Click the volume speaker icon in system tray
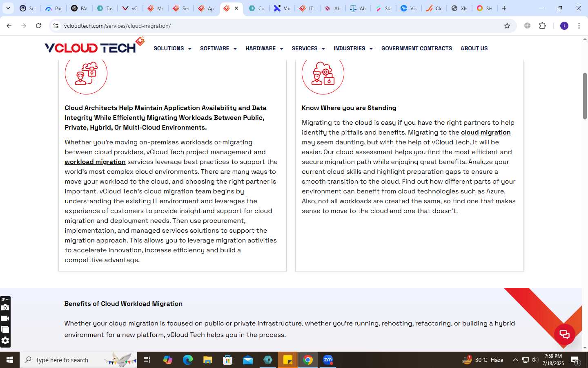The height and width of the screenshot is (368, 588). (535, 360)
